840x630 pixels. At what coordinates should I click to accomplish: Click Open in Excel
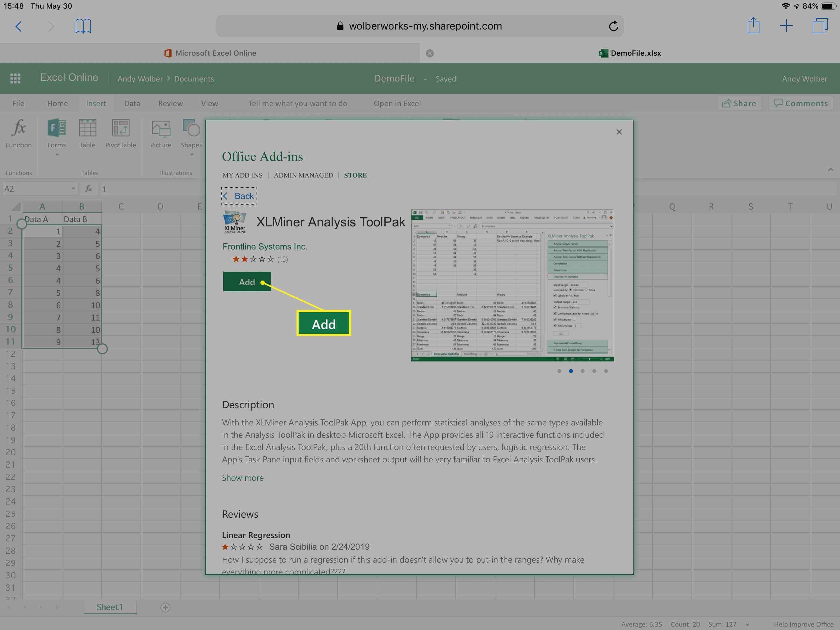(397, 103)
